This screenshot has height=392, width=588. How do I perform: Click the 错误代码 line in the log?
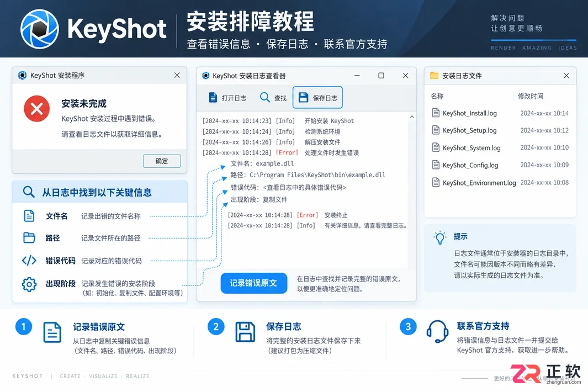(x=288, y=187)
